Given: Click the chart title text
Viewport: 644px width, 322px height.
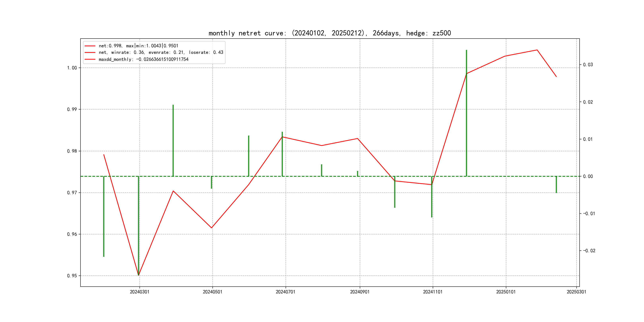Looking at the screenshot, I should [x=330, y=33].
